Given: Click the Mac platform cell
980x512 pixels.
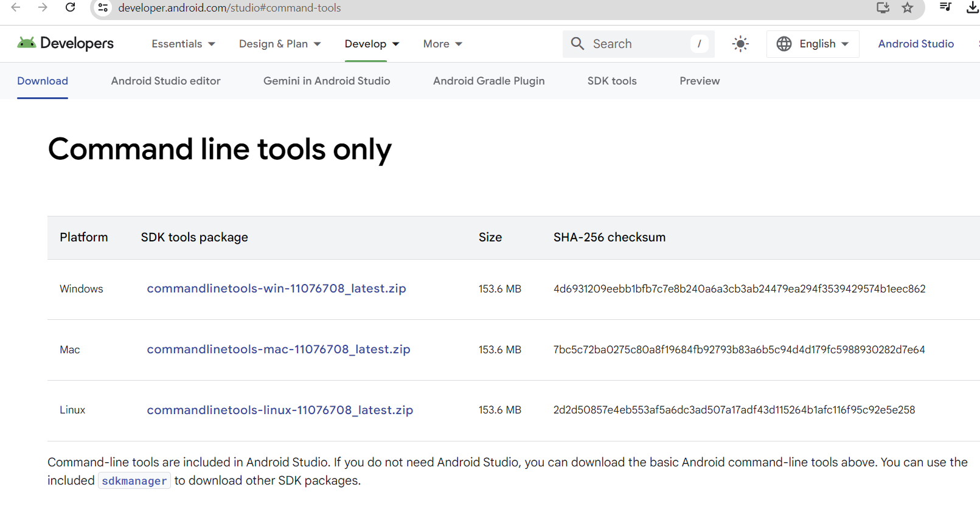Looking at the screenshot, I should [x=70, y=350].
